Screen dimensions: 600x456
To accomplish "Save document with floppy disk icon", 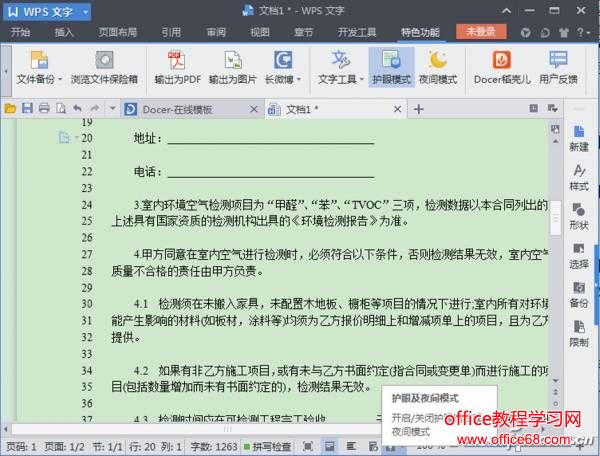I will (27, 109).
